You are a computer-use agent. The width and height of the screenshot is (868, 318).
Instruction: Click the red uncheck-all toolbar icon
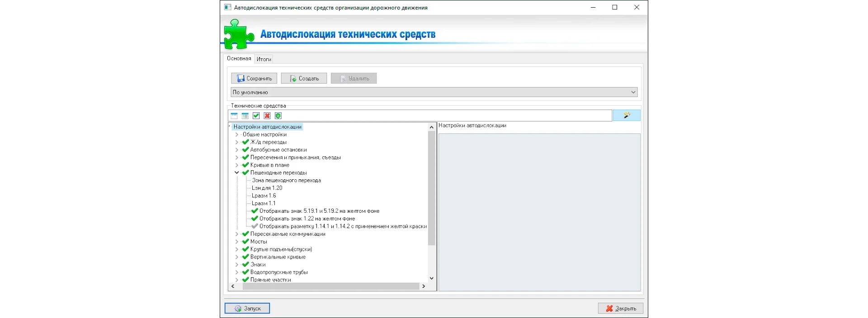click(x=267, y=116)
